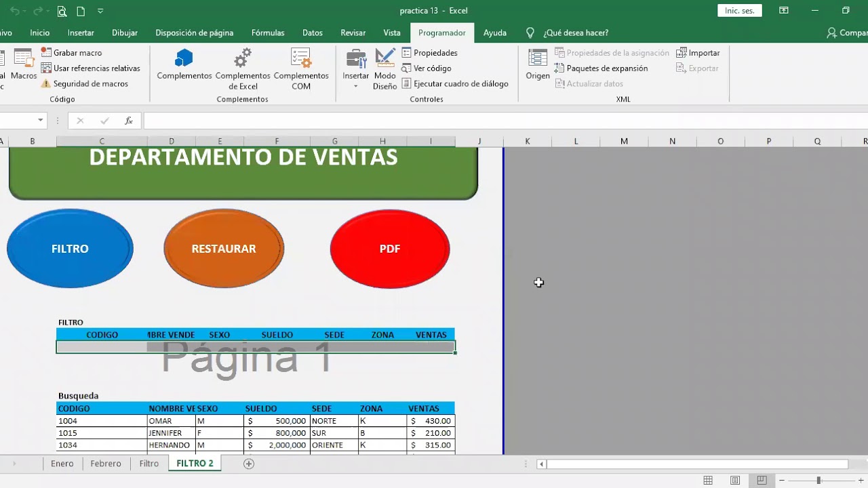Click the red PDF oval button
Screen dimensions: 868x488
click(390, 249)
